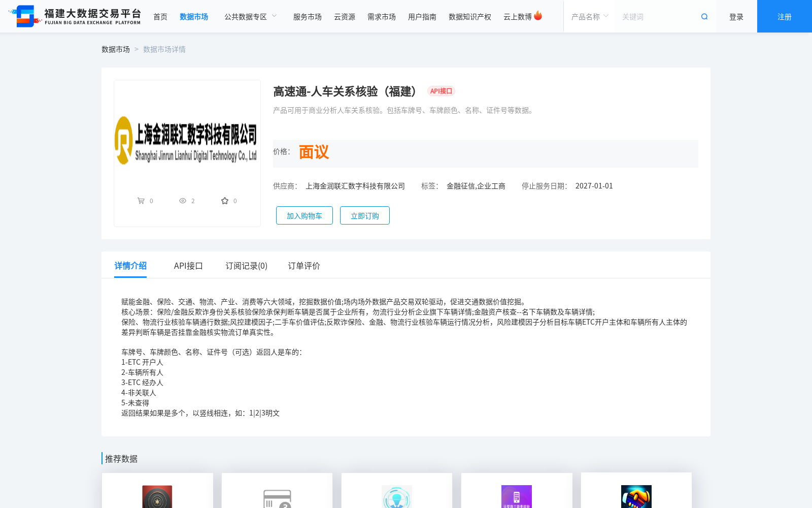
Task: Click the product title 高速通-人车关系核验（福建）
Action: [x=346, y=91]
